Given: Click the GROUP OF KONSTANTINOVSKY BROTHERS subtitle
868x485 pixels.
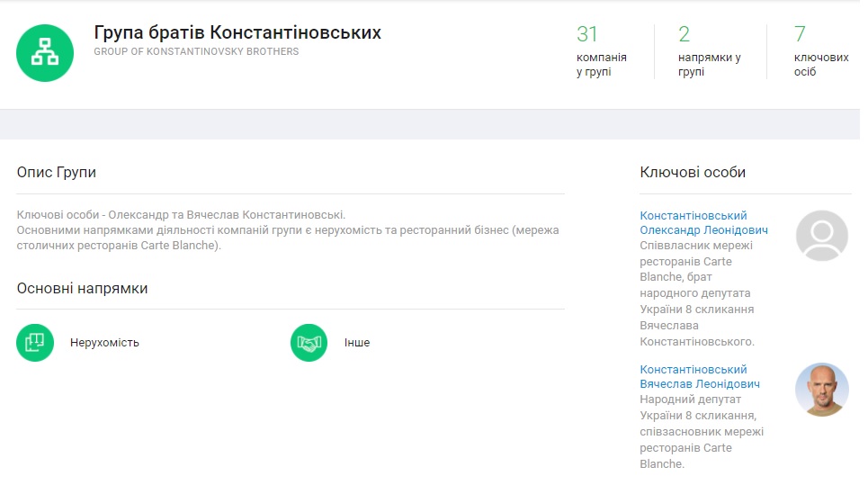Looking at the screenshot, I should click(196, 52).
